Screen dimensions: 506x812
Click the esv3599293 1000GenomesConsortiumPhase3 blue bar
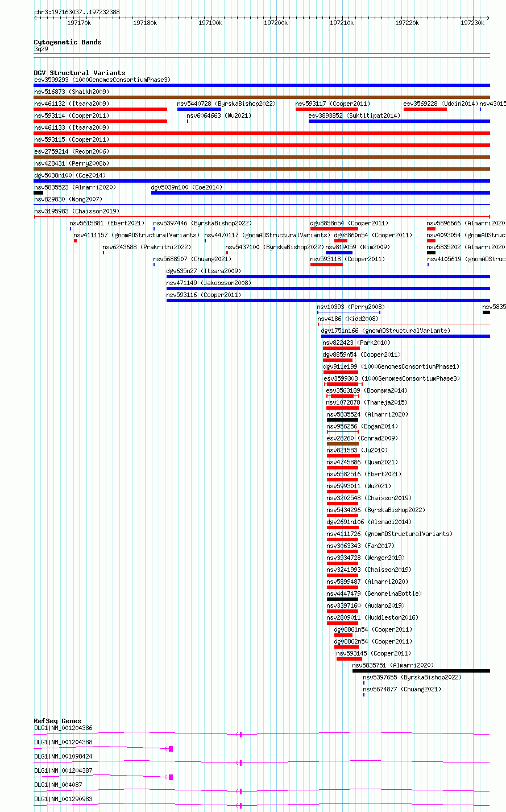[262, 85]
